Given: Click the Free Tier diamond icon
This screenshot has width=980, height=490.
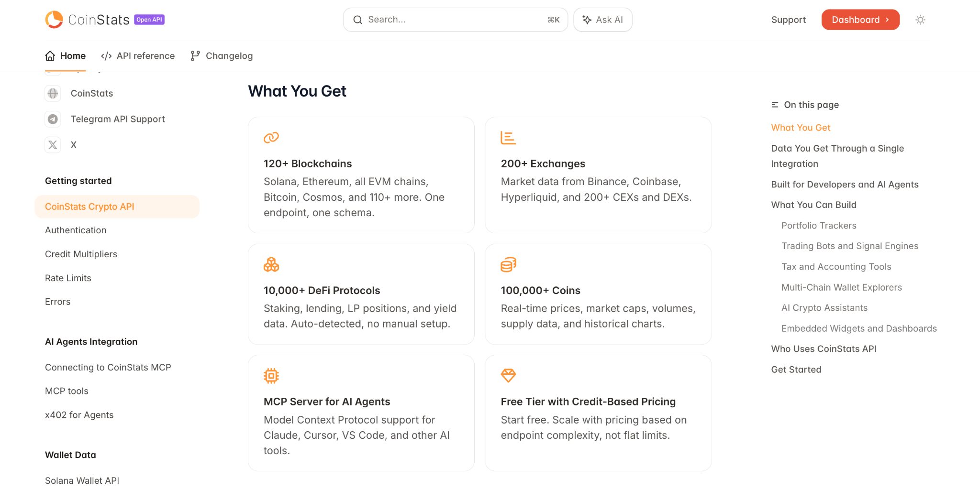Looking at the screenshot, I should tap(508, 376).
